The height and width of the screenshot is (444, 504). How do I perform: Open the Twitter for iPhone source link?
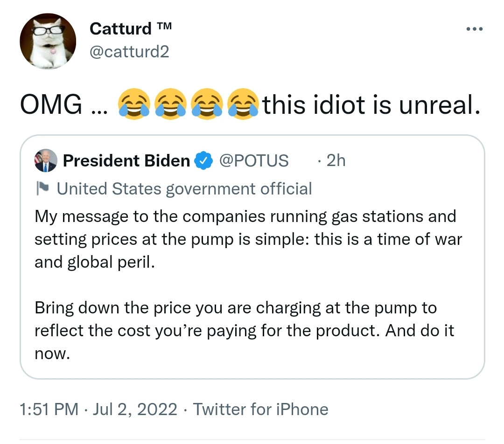point(260,409)
